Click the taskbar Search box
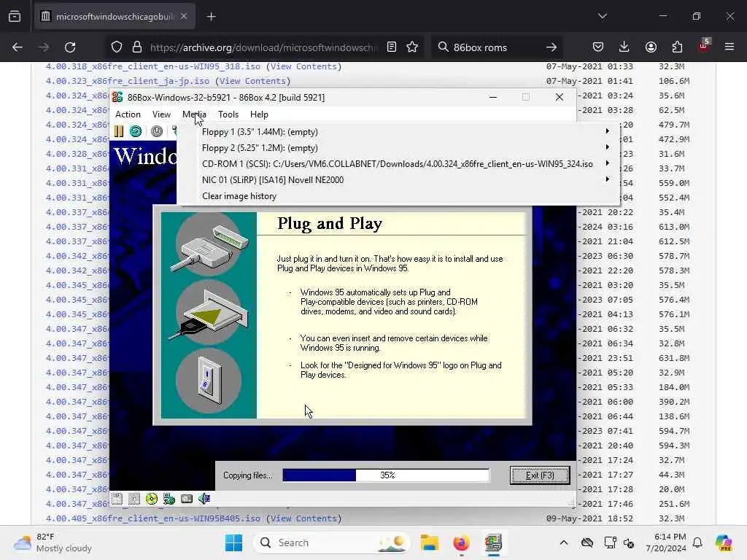This screenshot has height=560, width=747. pos(332,542)
